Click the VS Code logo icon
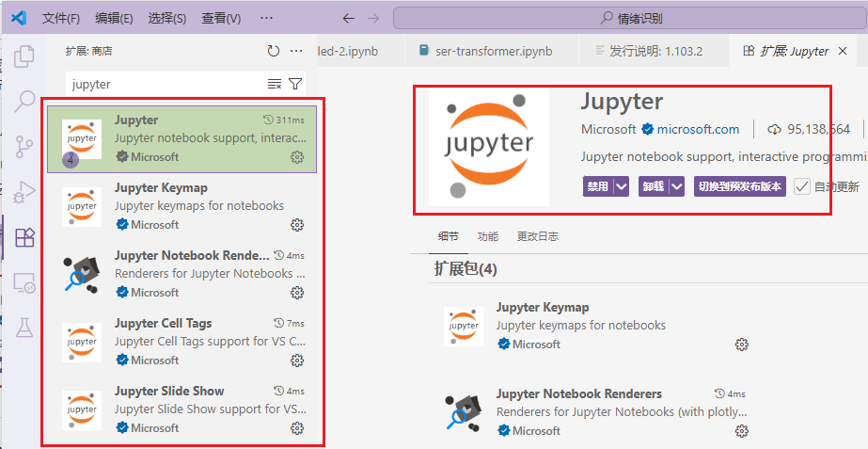This screenshot has width=868, height=449. pyautogui.click(x=19, y=18)
